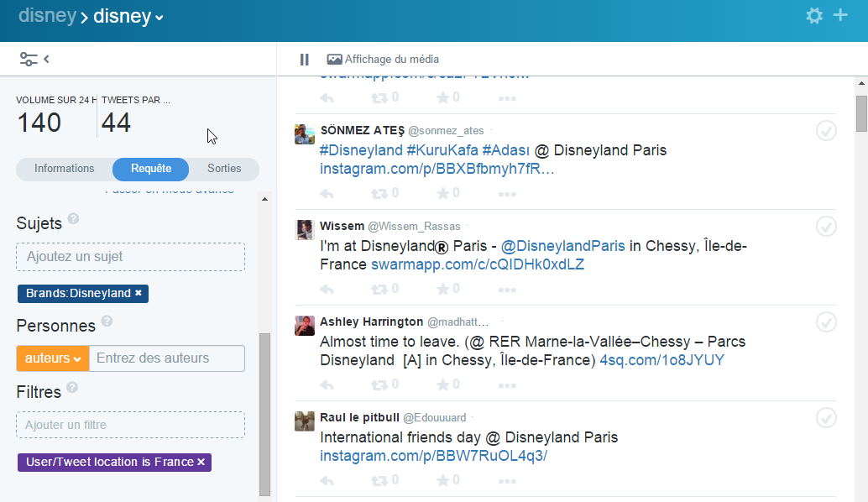Mark Wissem's tweet as checked
The height and width of the screenshot is (502, 868).
tap(826, 227)
